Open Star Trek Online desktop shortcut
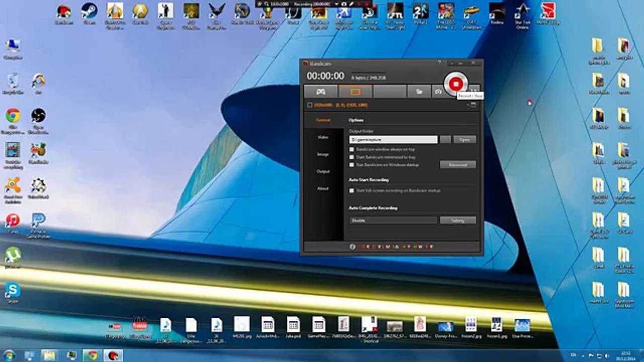 click(x=523, y=15)
